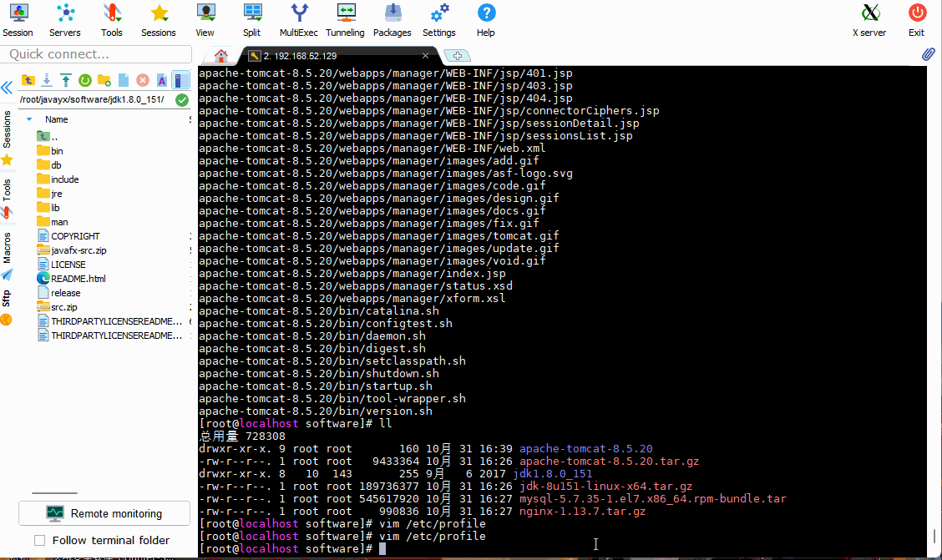Open the Sessions vertical side tab
Image resolution: width=942 pixels, height=560 pixels.
(x=7, y=129)
